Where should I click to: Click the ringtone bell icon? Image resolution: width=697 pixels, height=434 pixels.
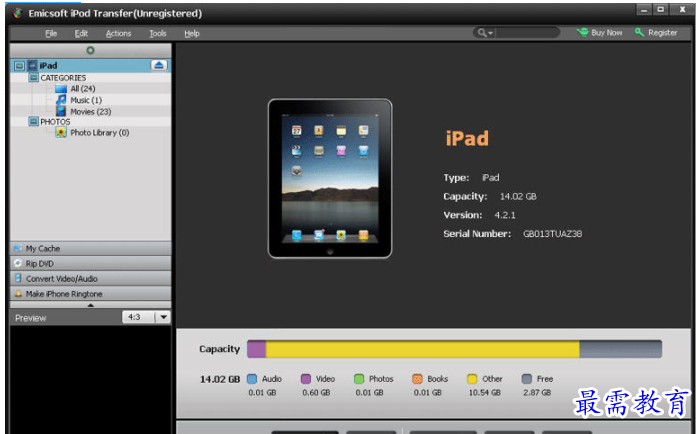pyautogui.click(x=18, y=293)
